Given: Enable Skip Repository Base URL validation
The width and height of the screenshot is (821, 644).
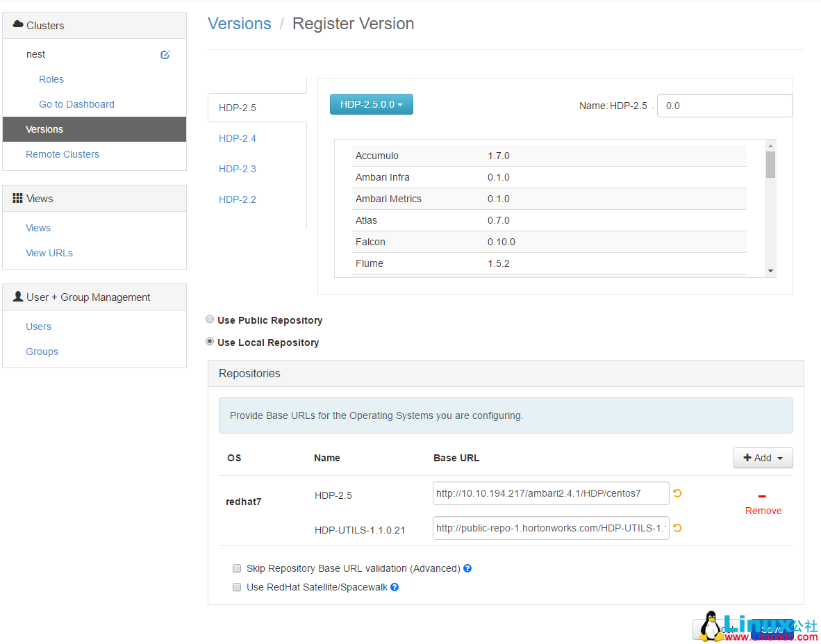Looking at the screenshot, I should tap(237, 568).
